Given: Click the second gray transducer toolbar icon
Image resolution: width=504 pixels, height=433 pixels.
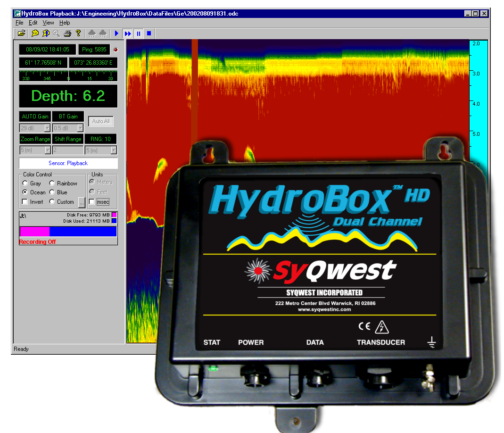Looking at the screenshot, I should pyautogui.click(x=103, y=33).
